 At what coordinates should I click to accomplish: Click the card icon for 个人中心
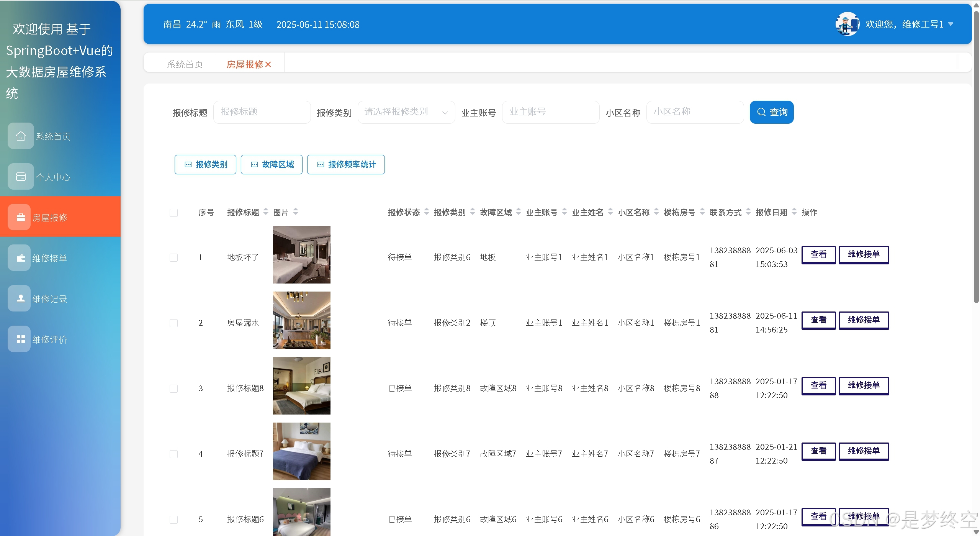click(x=21, y=177)
